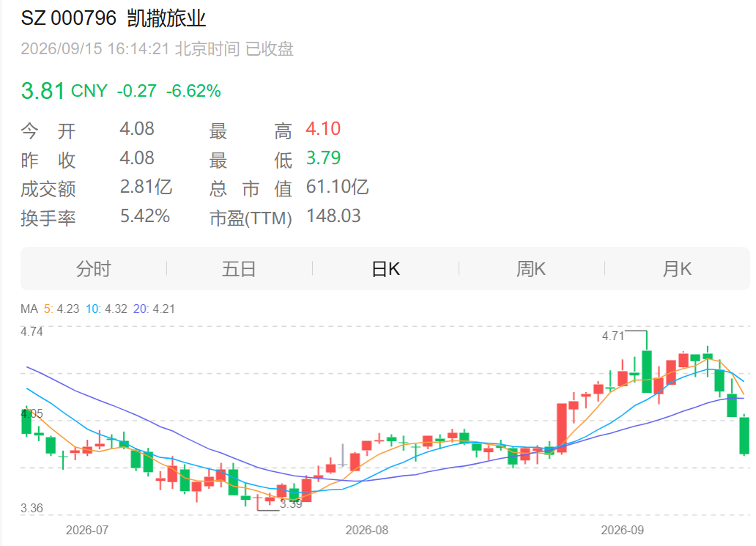Switch to the 周K chart tab
Image resolution: width=756 pixels, height=546 pixels.
531,269
